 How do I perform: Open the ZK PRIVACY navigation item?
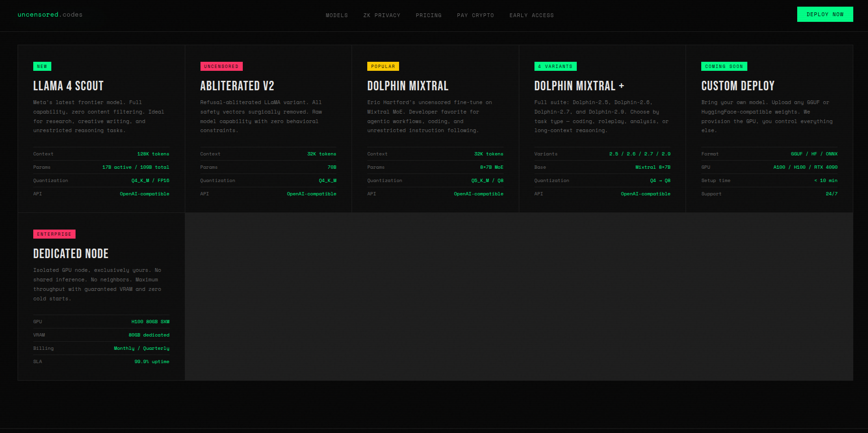coord(382,15)
